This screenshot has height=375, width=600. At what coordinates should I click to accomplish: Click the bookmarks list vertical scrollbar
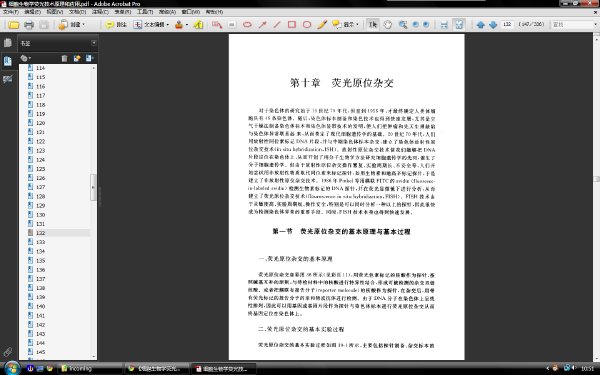93,212
